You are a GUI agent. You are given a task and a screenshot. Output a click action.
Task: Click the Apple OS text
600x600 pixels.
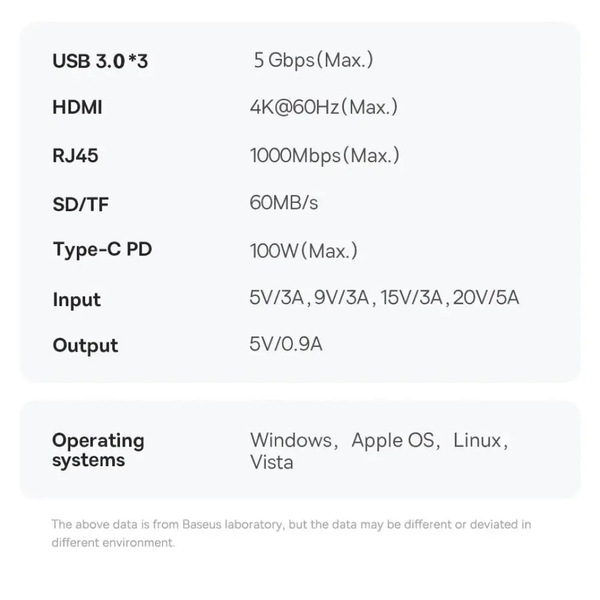click(393, 440)
